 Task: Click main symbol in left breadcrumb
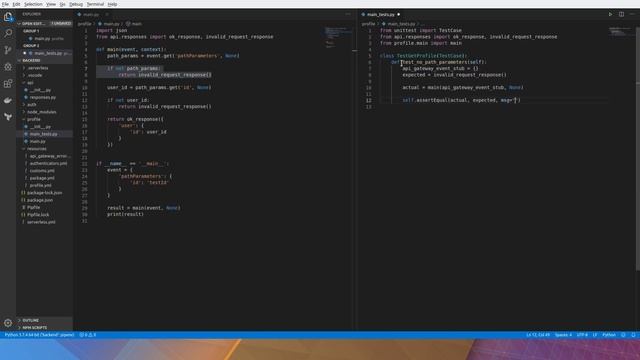click(134, 24)
